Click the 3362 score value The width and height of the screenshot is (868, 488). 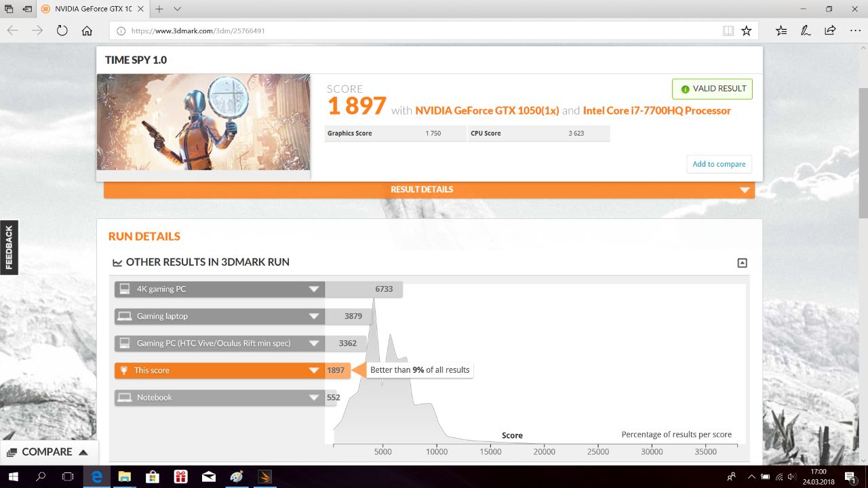[348, 344]
